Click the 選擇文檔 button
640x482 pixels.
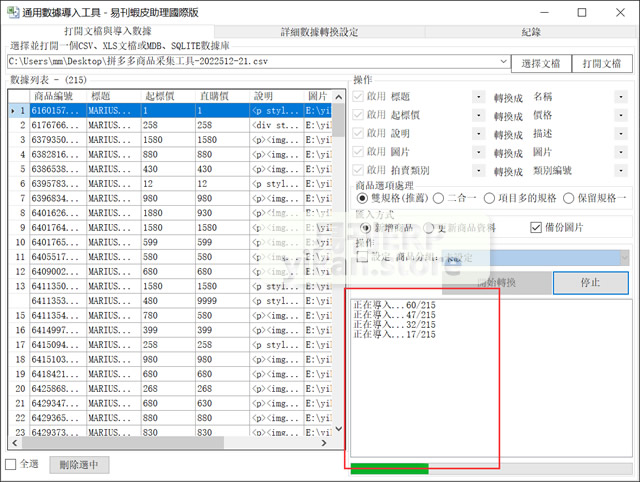pyautogui.click(x=541, y=63)
